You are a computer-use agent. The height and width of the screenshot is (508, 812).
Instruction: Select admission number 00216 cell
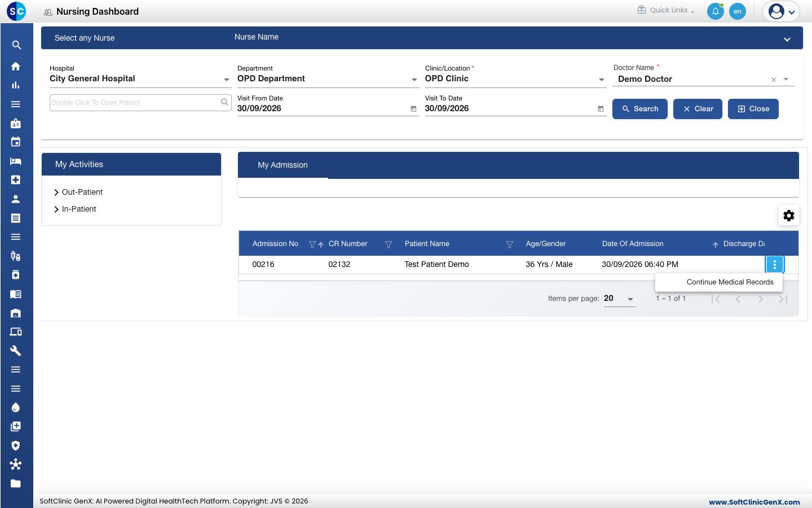click(x=263, y=264)
